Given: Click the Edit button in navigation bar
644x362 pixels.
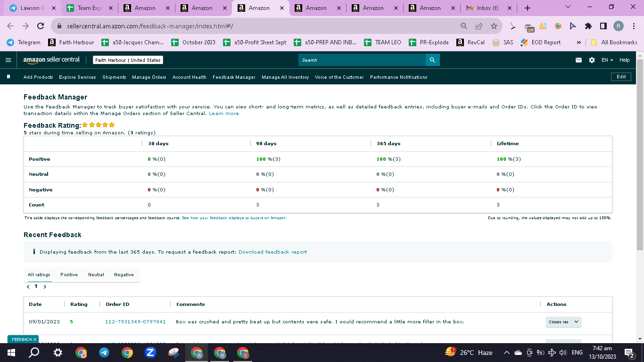Looking at the screenshot, I should pos(621,77).
